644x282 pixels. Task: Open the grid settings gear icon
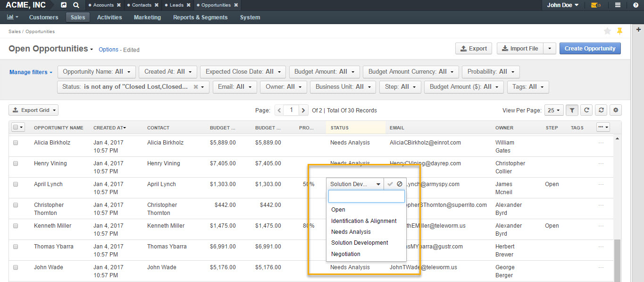(x=616, y=110)
